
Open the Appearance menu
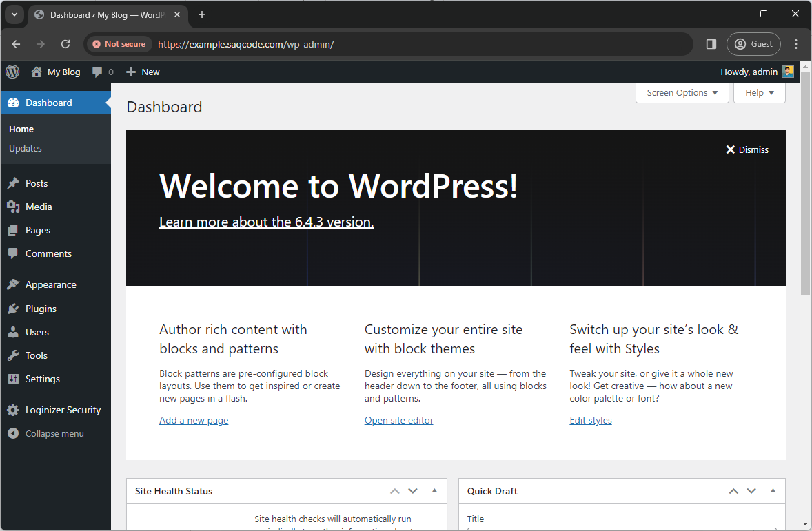tap(55, 284)
